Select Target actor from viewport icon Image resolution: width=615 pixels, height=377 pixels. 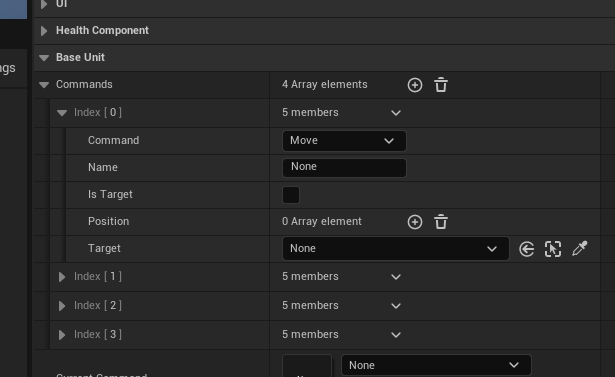553,249
